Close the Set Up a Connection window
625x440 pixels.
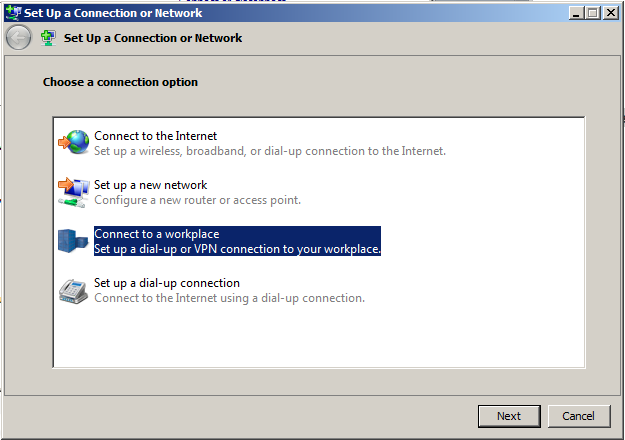[x=609, y=13]
